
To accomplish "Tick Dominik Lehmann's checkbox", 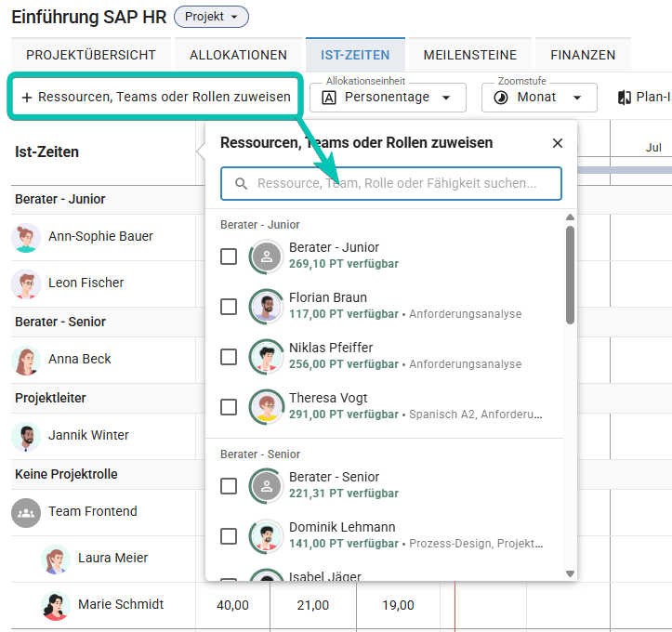I will [229, 536].
